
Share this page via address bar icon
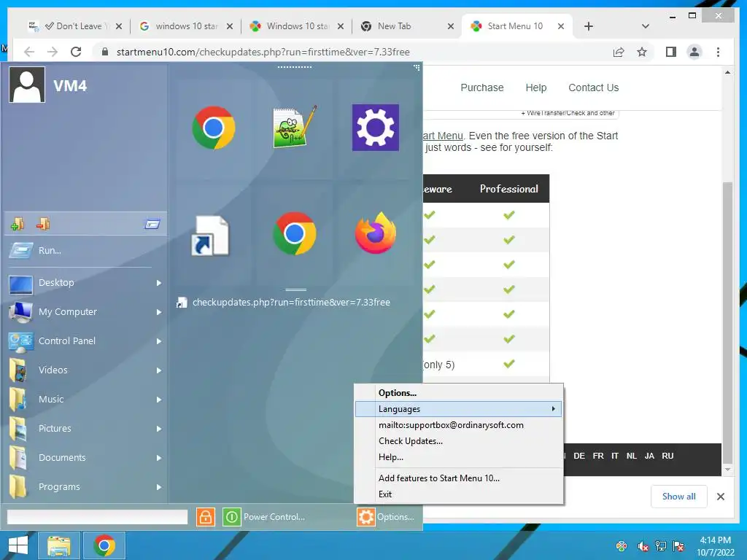point(619,52)
